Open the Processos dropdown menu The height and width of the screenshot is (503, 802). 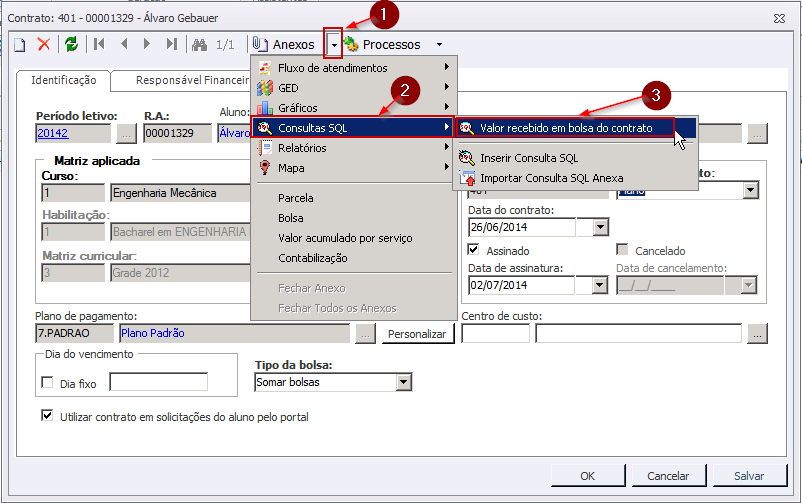(393, 44)
